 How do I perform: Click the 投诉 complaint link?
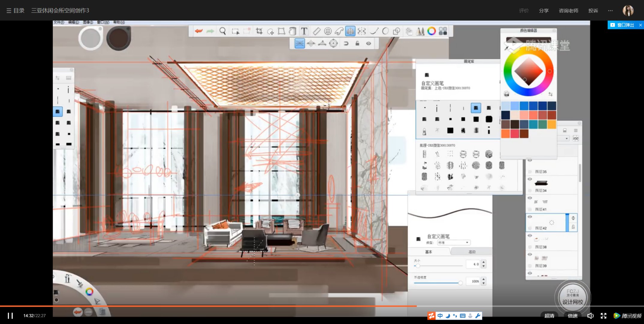click(x=593, y=10)
